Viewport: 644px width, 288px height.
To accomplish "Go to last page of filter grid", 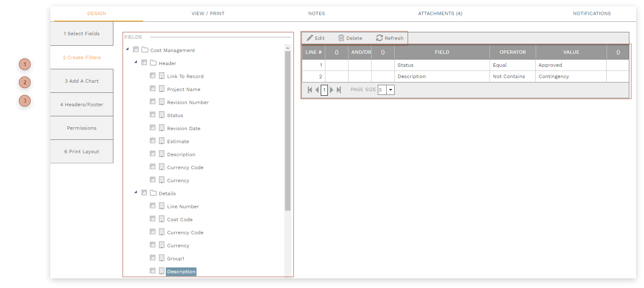I will [339, 90].
